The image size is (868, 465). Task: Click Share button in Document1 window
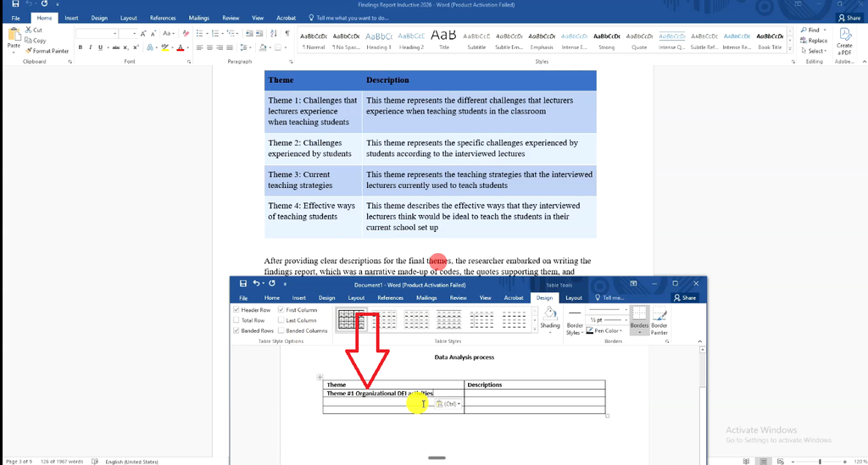(x=685, y=297)
